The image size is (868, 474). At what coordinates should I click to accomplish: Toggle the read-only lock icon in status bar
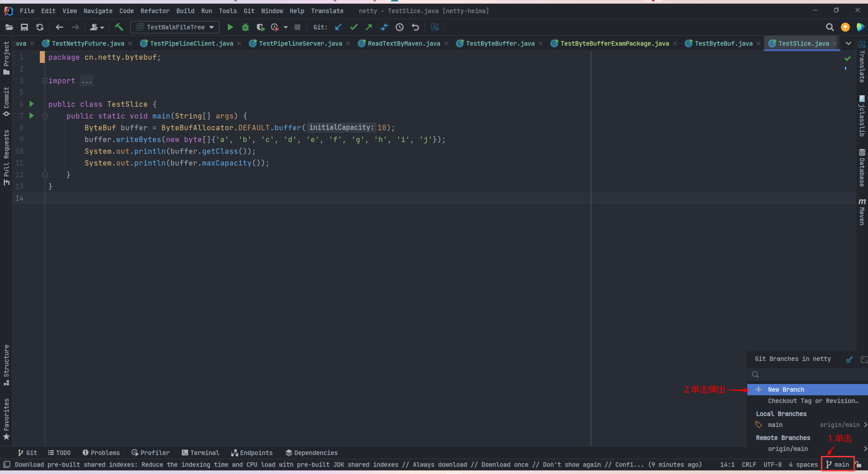pos(859,465)
